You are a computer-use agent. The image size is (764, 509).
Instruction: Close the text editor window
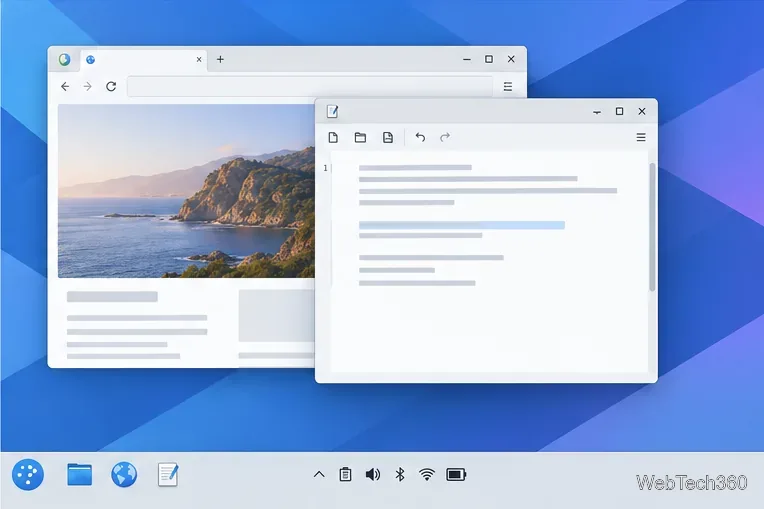642,112
